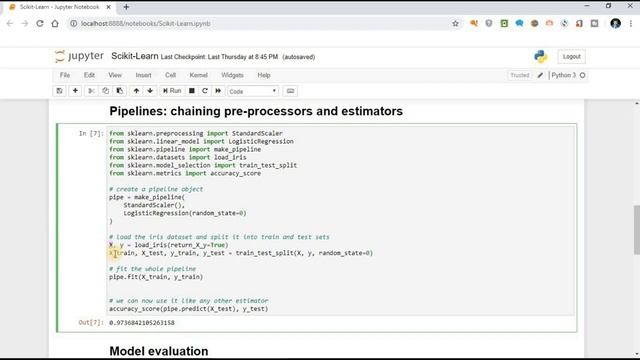Image resolution: width=640 pixels, height=360 pixels.
Task: Click the accuracy_score(pipe.predict...) line
Action: (189, 309)
